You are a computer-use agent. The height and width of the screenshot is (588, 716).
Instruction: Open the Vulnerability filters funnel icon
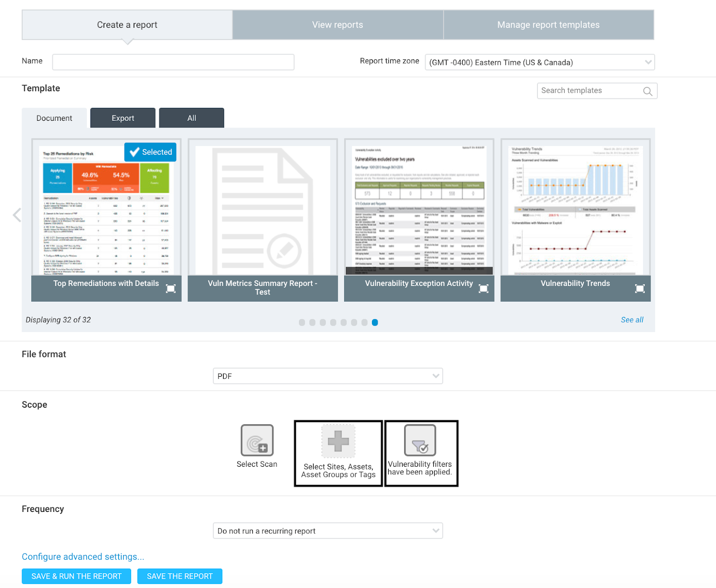420,440
